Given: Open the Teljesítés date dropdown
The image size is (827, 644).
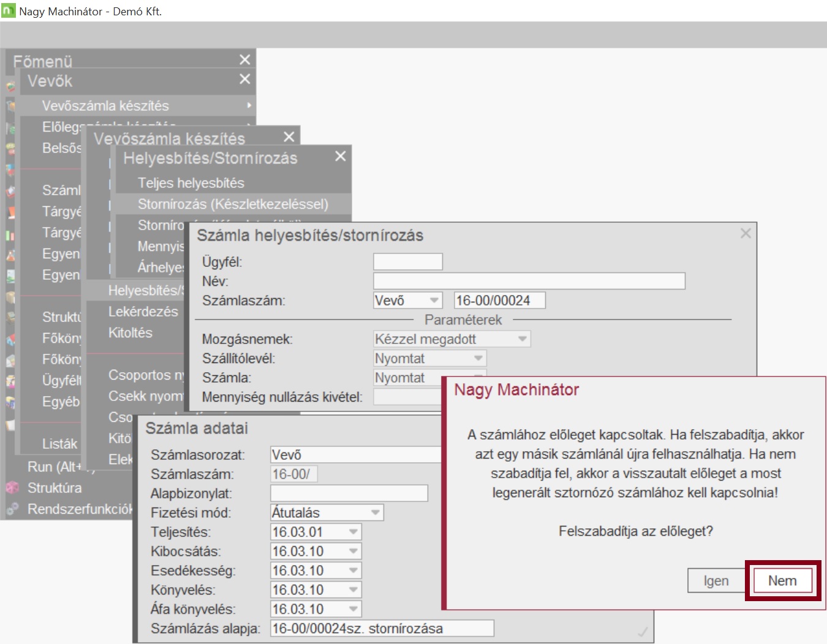Looking at the screenshot, I should (353, 532).
